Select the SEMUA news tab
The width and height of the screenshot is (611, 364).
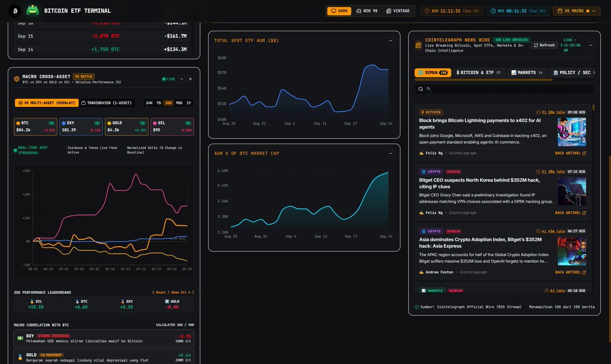(x=432, y=73)
